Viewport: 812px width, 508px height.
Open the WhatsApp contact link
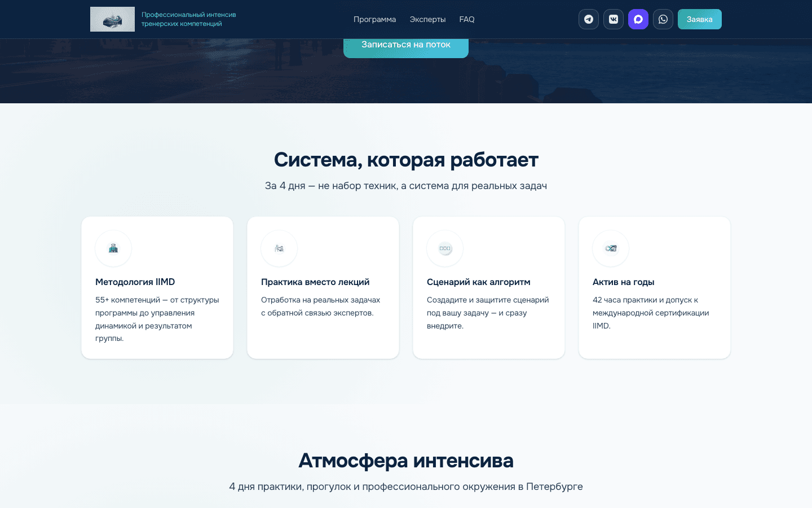point(663,19)
